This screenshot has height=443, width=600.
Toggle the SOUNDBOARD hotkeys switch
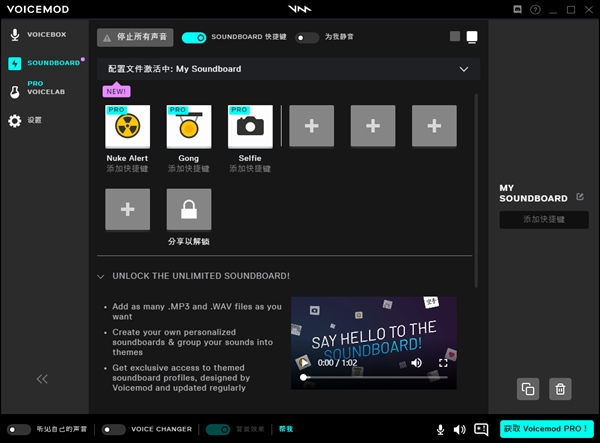pos(194,37)
